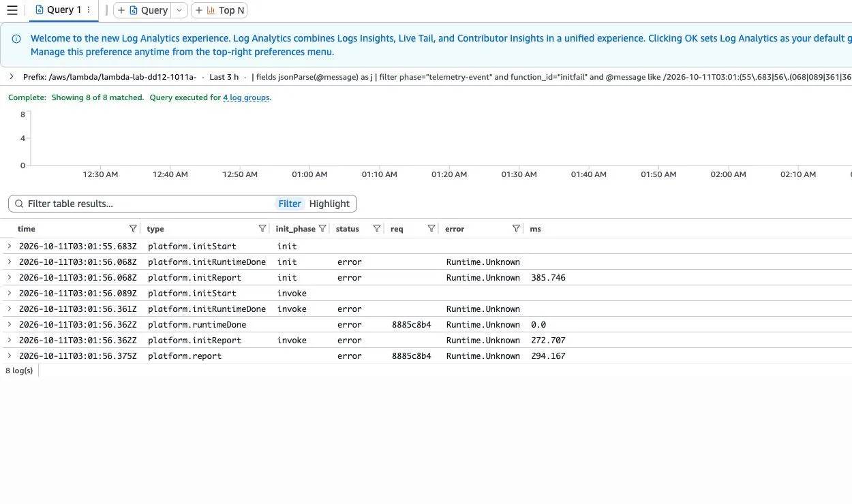Click 8 log(s) count label
Viewport: 852px width, 504px height.
pyautogui.click(x=19, y=371)
